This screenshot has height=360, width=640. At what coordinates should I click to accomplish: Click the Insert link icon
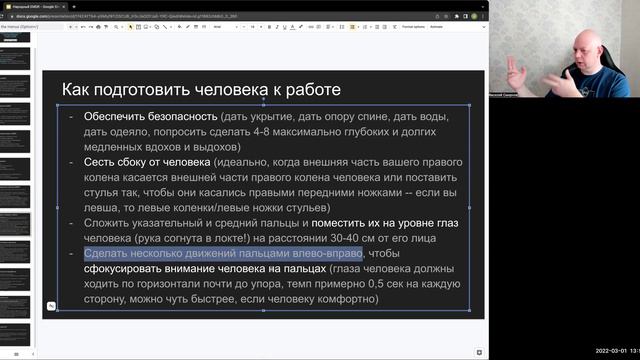click(311, 27)
